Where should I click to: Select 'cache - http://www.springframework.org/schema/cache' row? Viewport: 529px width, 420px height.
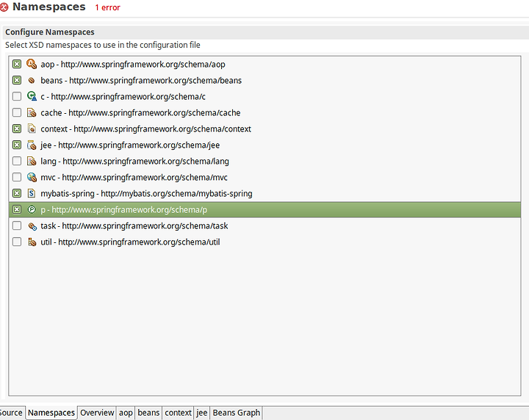[264, 112]
